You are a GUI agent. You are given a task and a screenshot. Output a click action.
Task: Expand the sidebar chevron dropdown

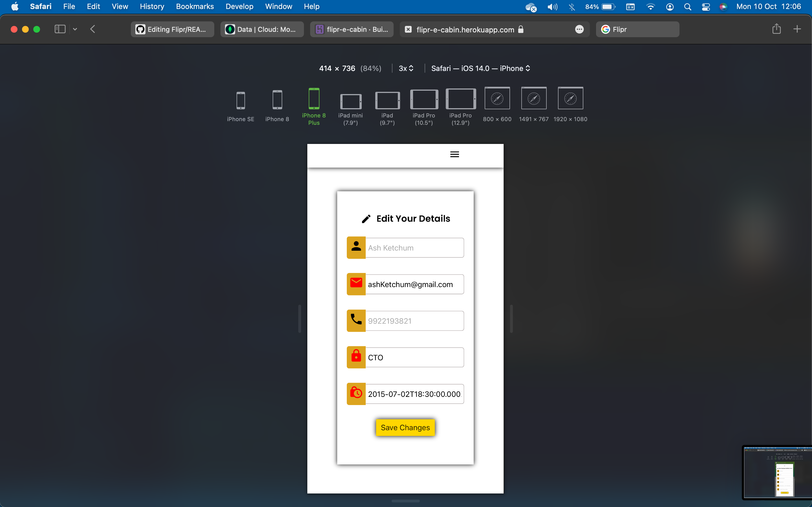tap(75, 29)
